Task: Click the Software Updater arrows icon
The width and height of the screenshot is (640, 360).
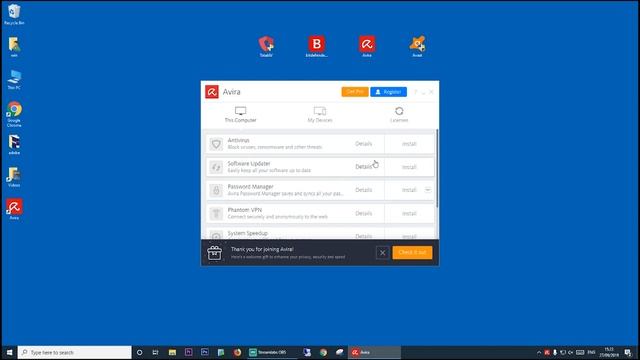Action: click(x=216, y=167)
